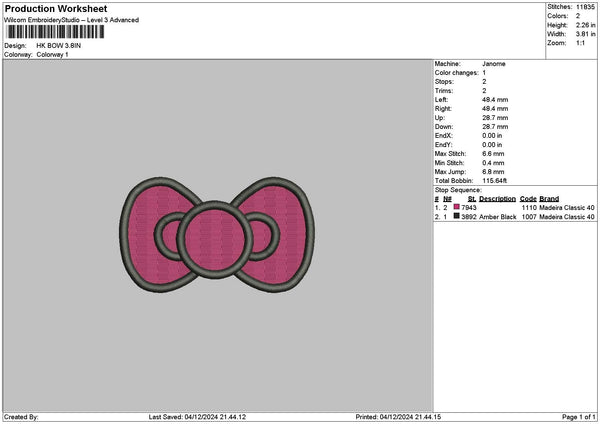
Task: Click the 'EndY:' label
Action: [443, 145]
